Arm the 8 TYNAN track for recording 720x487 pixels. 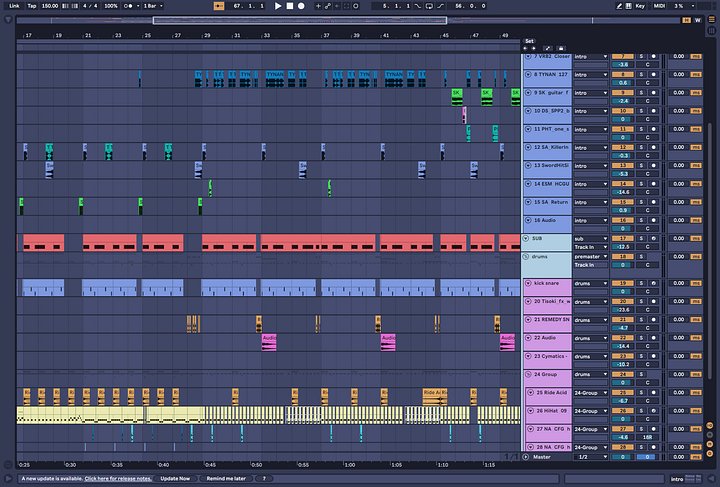point(653,74)
